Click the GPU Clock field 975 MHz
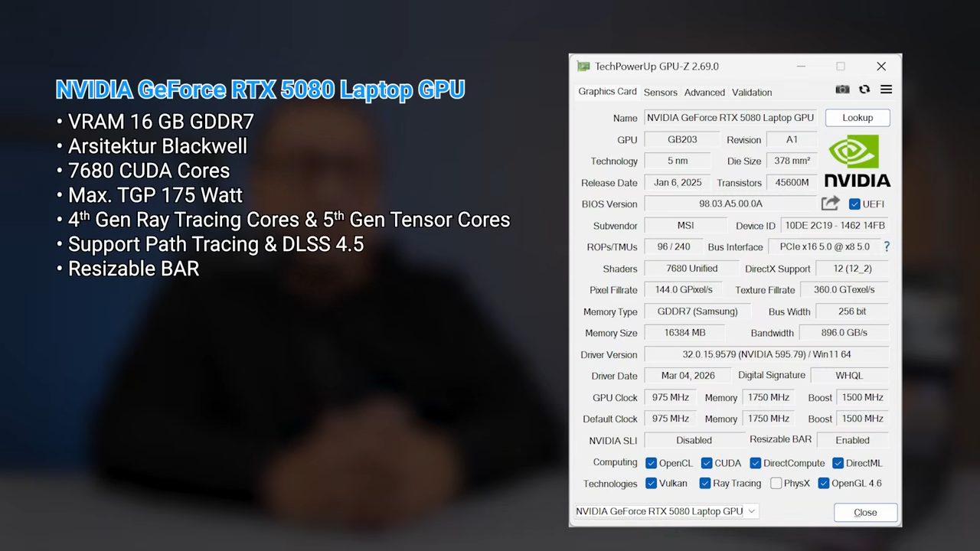The image size is (980, 551). pos(671,397)
